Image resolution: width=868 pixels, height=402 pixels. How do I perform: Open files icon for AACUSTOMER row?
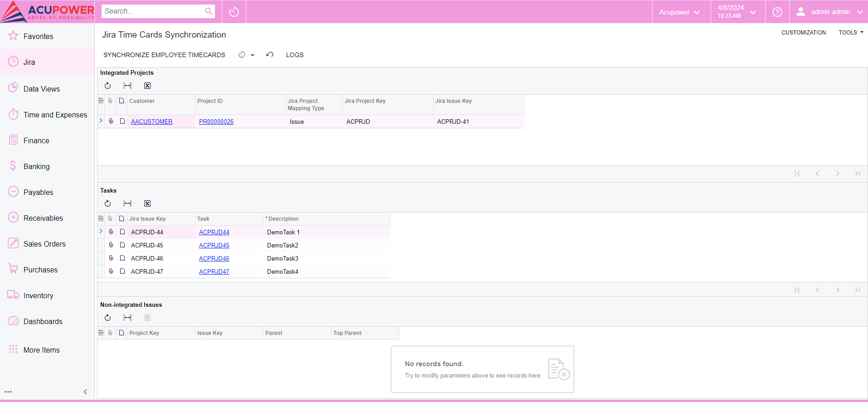click(x=111, y=121)
